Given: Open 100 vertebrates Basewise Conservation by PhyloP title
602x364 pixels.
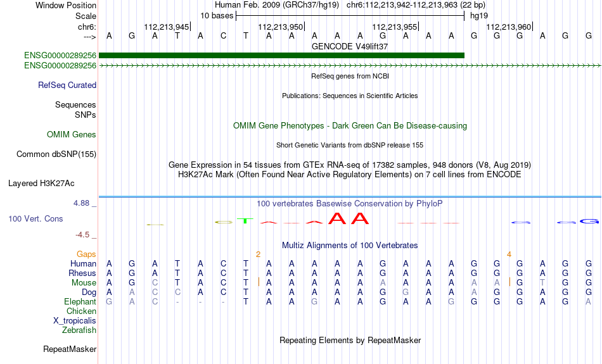Looking at the screenshot, I should [350, 204].
